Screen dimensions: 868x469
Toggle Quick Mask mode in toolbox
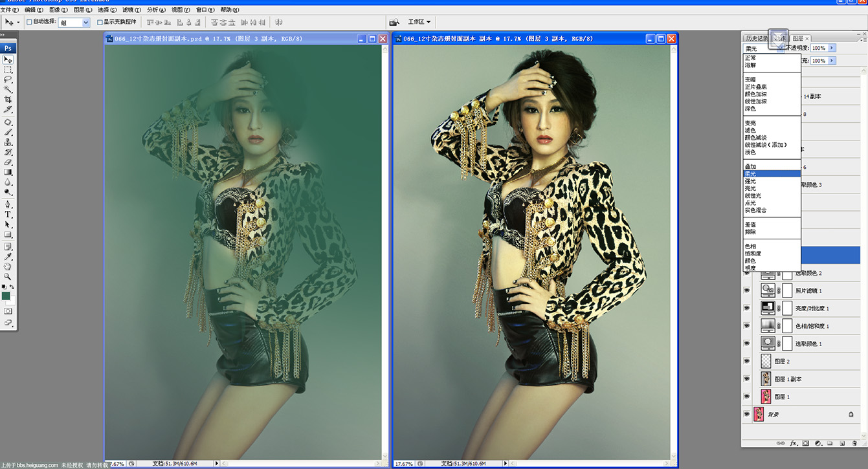pyautogui.click(x=8, y=311)
